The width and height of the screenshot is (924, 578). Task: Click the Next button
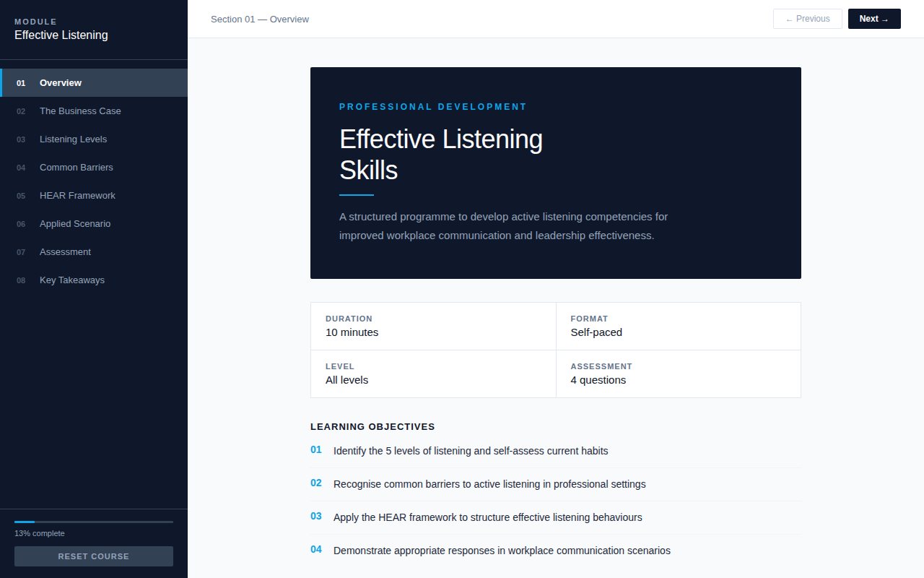(x=874, y=19)
